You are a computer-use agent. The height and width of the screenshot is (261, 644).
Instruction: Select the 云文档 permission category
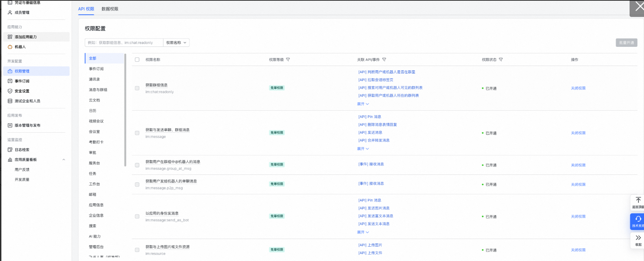click(x=95, y=100)
